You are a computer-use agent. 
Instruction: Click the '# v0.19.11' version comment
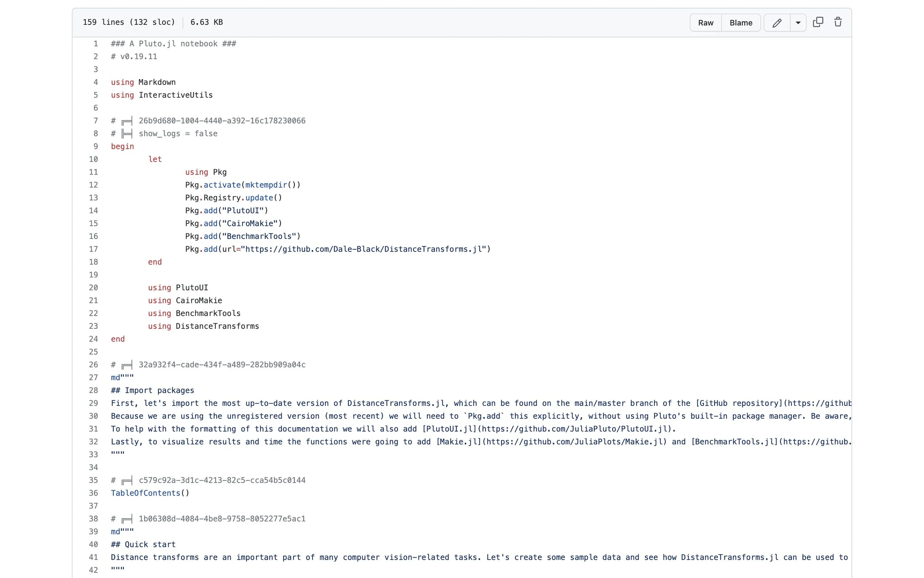point(134,57)
